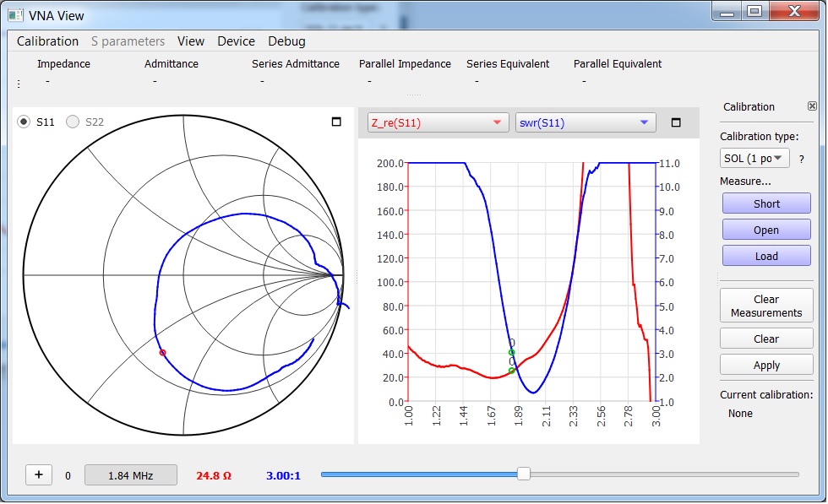This screenshot has height=504, width=828.
Task: Click the question mark help next to calibration type
Action: click(801, 159)
